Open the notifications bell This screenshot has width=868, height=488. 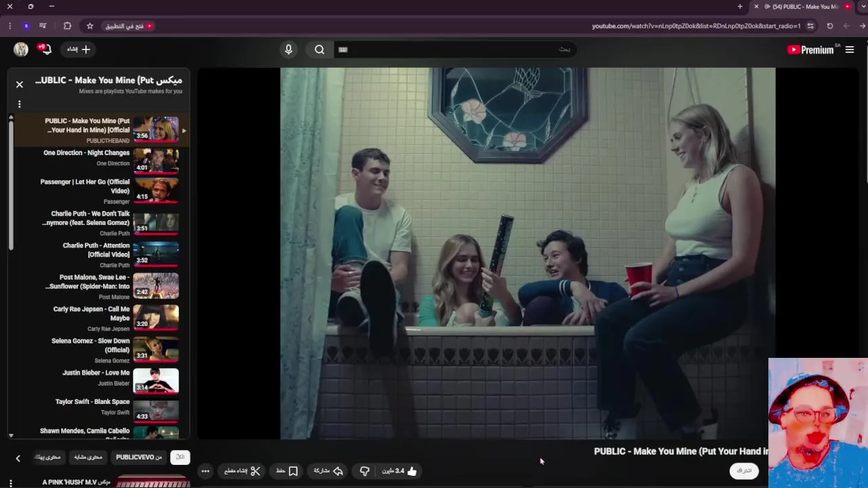[x=45, y=49]
